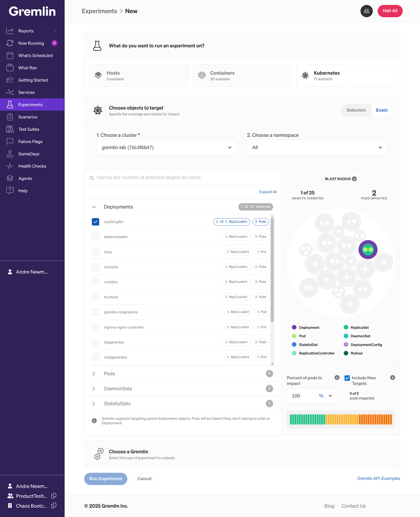Click the percent of pods value field

point(302,396)
